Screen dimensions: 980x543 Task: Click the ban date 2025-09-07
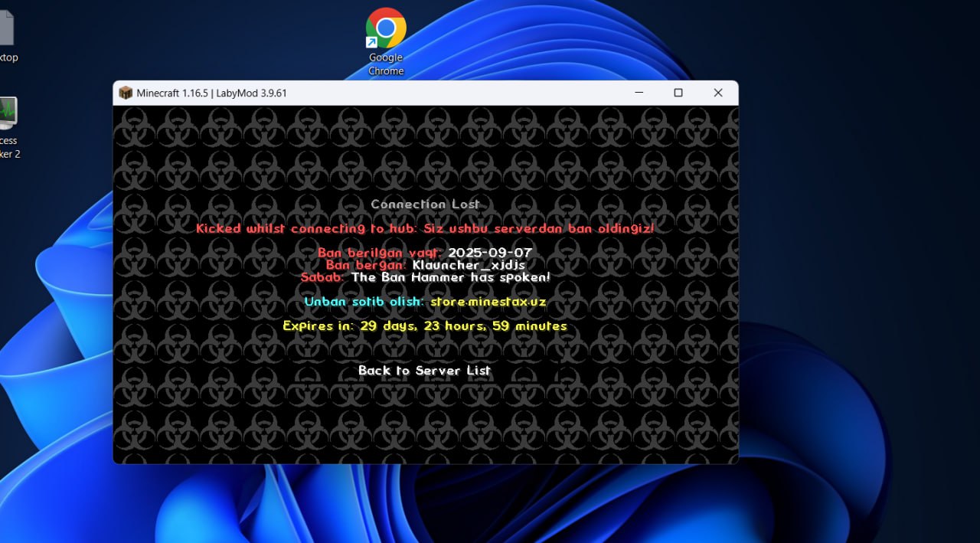[490, 253]
